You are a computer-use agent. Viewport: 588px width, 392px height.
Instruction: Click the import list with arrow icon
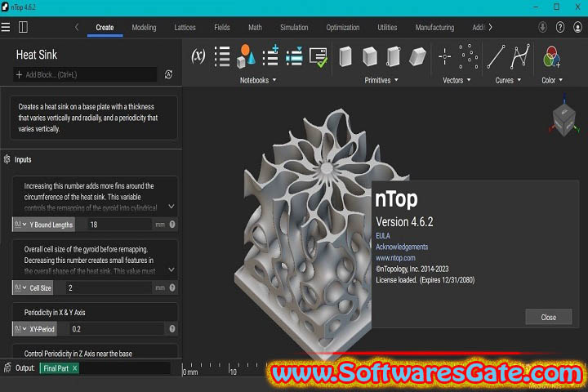click(x=294, y=56)
